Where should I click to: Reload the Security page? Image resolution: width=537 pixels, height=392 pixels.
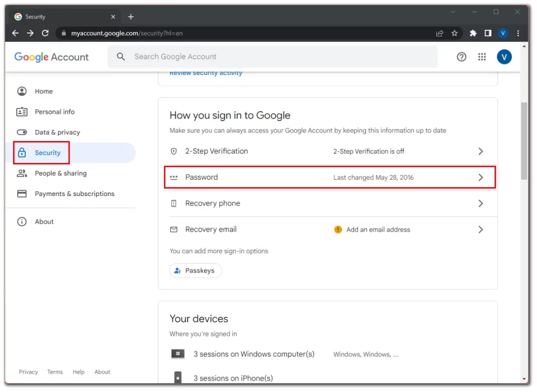pos(45,33)
